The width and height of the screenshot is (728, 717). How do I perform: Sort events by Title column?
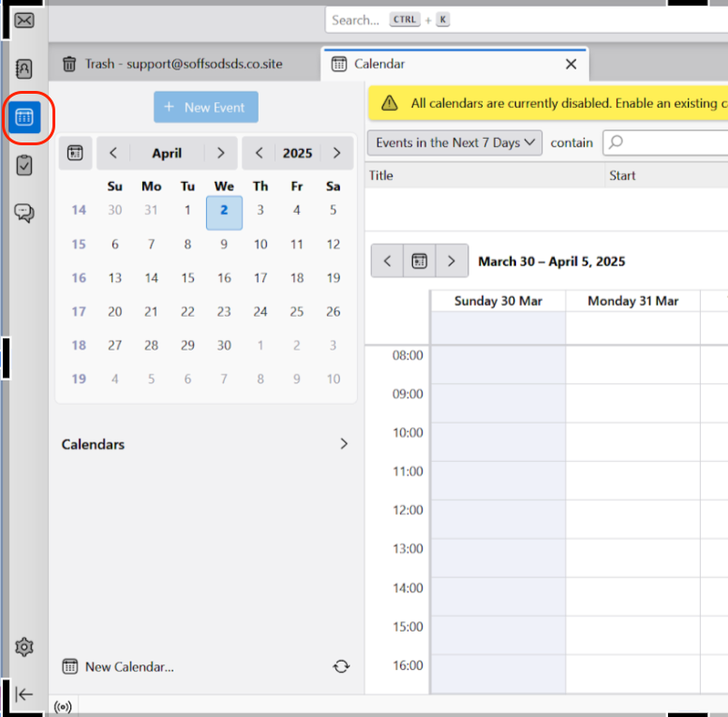tap(484, 175)
